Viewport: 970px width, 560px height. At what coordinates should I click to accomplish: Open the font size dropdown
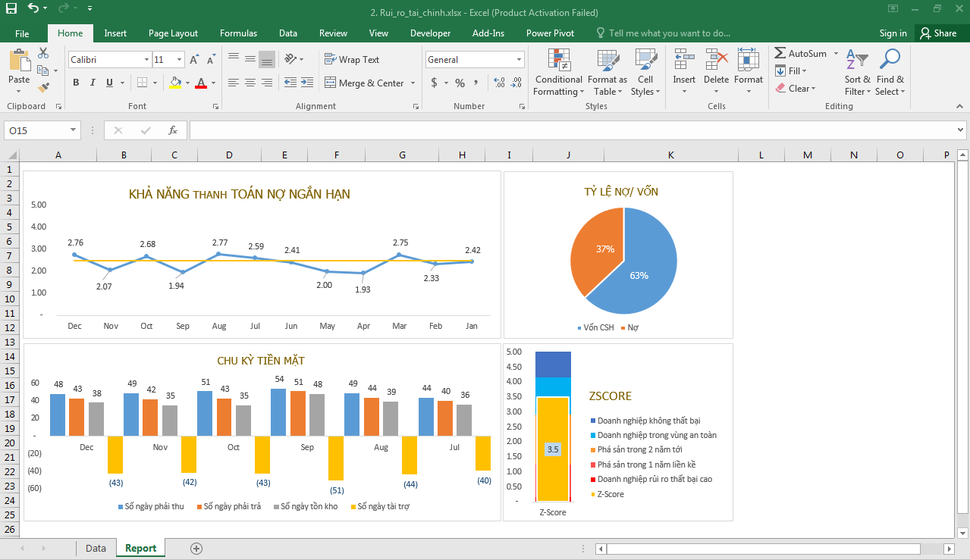coord(180,59)
